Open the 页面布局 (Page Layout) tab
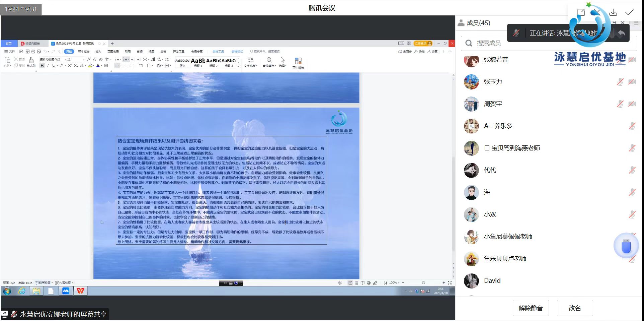 113,52
